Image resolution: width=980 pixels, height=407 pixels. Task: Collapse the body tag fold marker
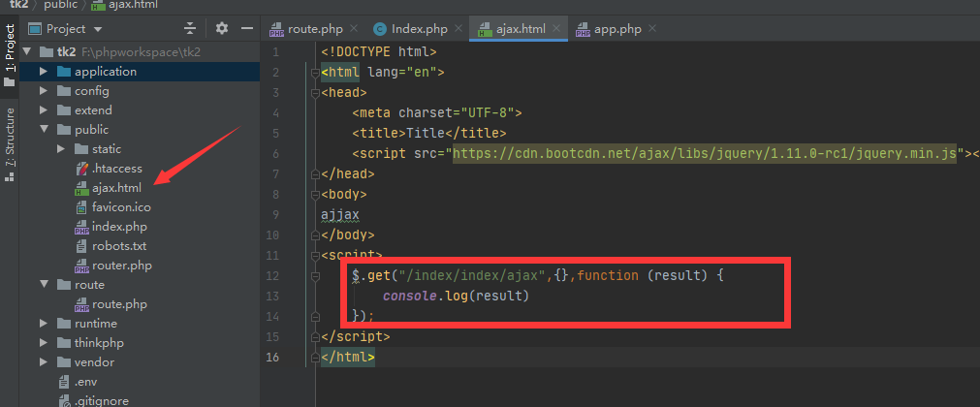pyautogui.click(x=315, y=195)
